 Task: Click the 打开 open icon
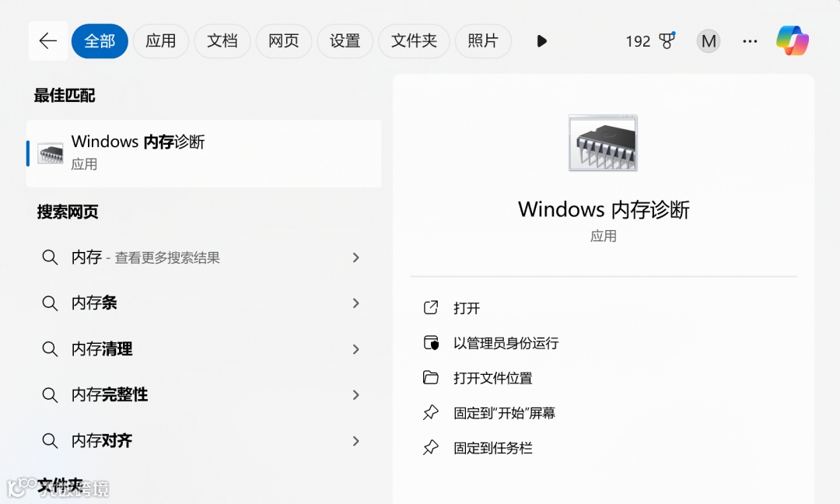pyautogui.click(x=431, y=307)
